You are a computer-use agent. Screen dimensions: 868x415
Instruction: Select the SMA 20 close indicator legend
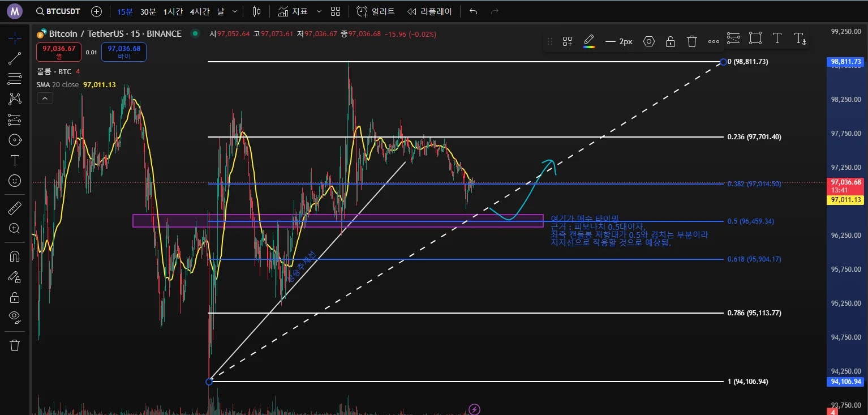click(x=76, y=84)
